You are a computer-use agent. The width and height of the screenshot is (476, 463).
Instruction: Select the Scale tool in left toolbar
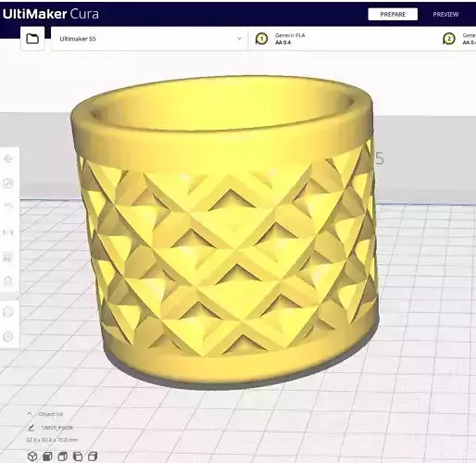tap(8, 183)
